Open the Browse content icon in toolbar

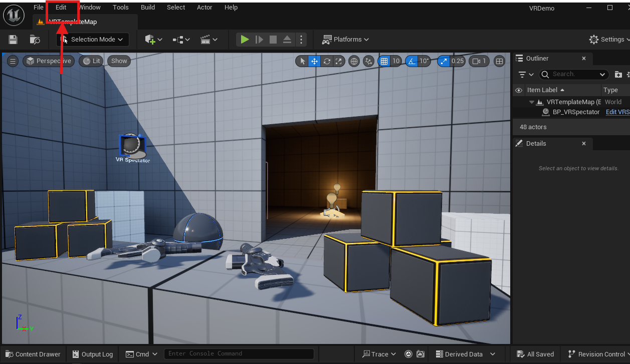point(35,40)
